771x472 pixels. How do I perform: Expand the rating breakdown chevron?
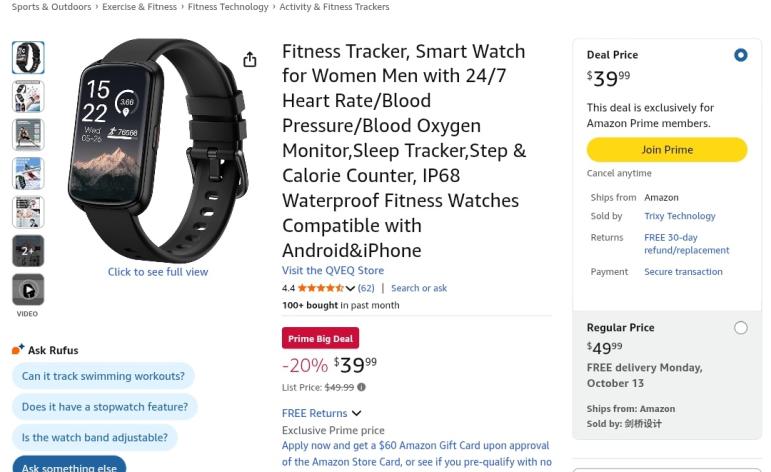(350, 288)
